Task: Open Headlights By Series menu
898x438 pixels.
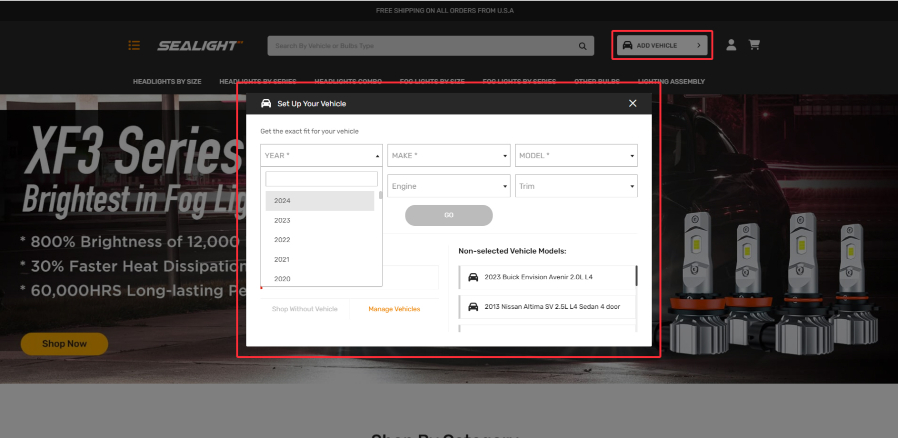Action: [x=258, y=82]
